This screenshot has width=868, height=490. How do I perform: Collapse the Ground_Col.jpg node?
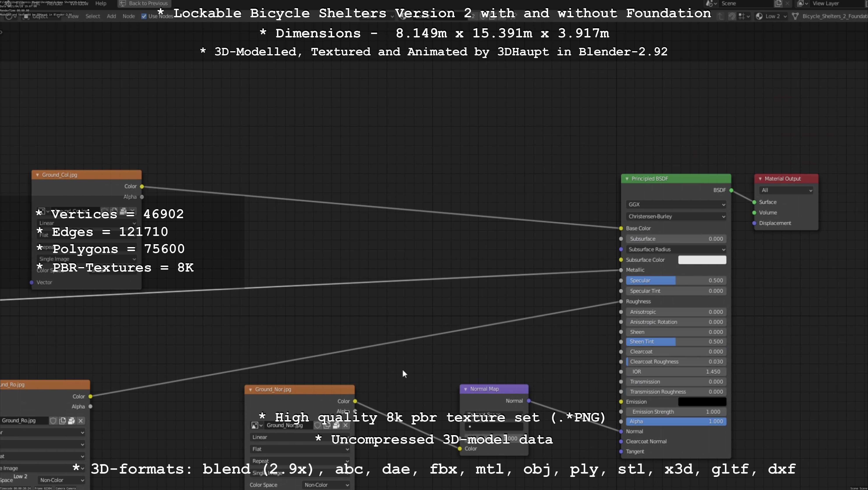coord(37,175)
